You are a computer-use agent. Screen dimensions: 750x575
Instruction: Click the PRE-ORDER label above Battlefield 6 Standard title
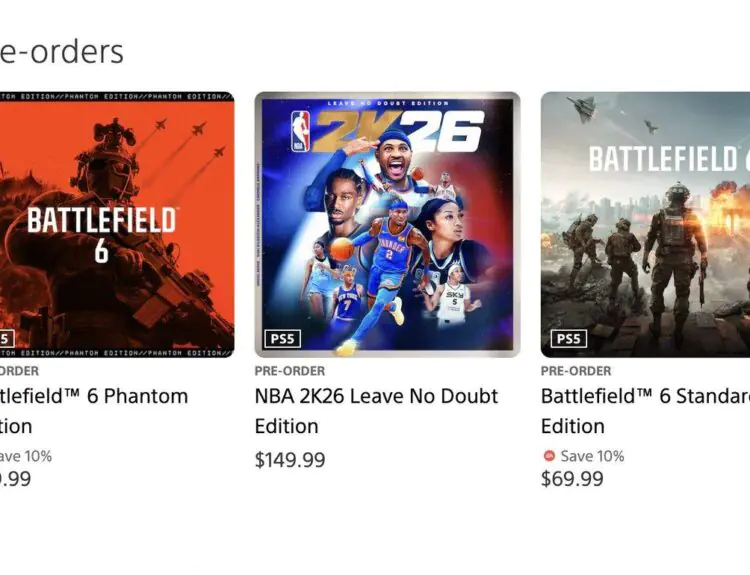pyautogui.click(x=576, y=371)
